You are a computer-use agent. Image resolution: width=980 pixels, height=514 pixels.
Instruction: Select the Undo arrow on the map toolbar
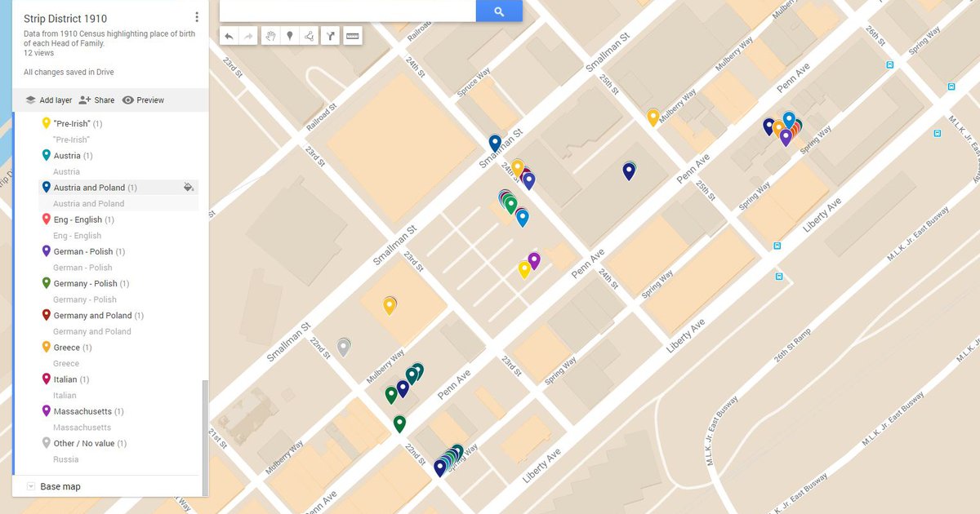[x=229, y=35]
